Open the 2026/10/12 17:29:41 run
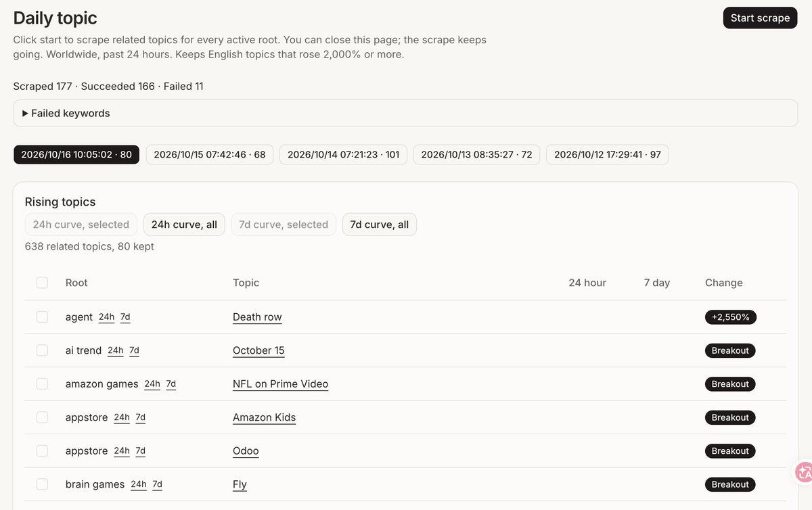 [607, 154]
